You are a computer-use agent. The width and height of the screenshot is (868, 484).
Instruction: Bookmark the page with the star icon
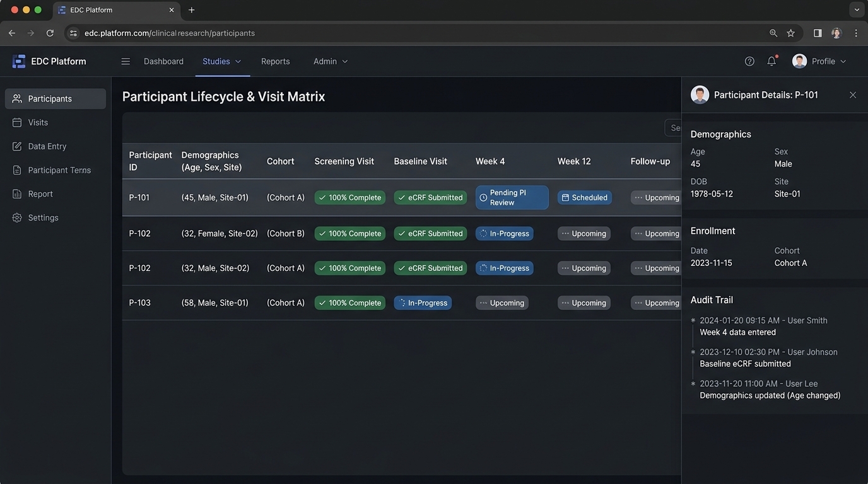[x=790, y=33]
